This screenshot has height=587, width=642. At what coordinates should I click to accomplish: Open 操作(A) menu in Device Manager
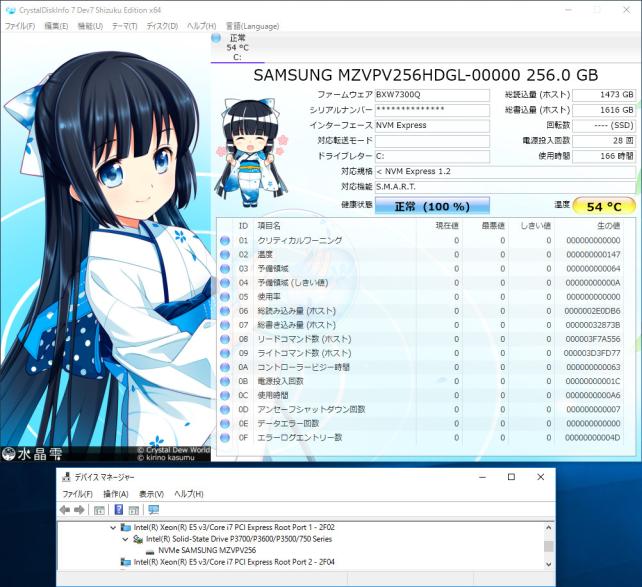(116, 494)
